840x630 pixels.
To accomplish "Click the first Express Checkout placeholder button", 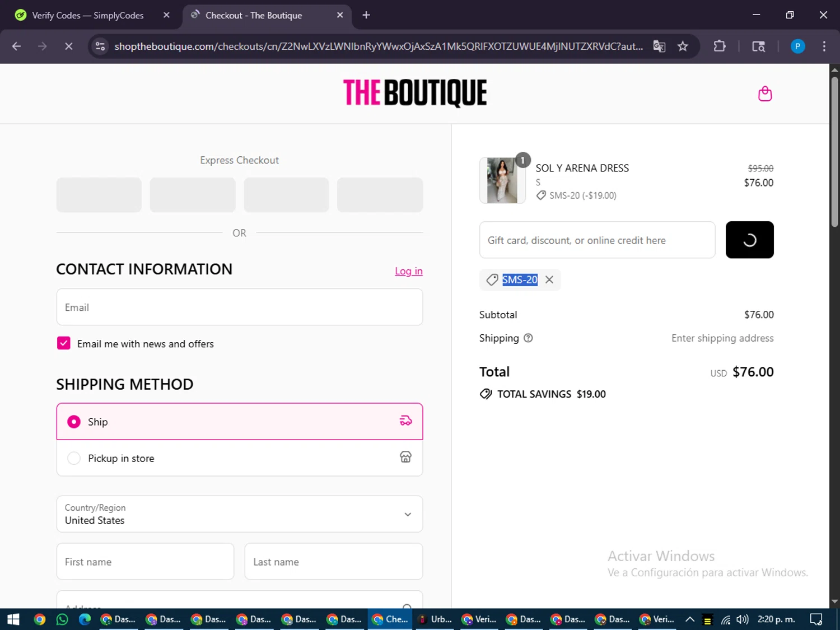I will (x=99, y=195).
